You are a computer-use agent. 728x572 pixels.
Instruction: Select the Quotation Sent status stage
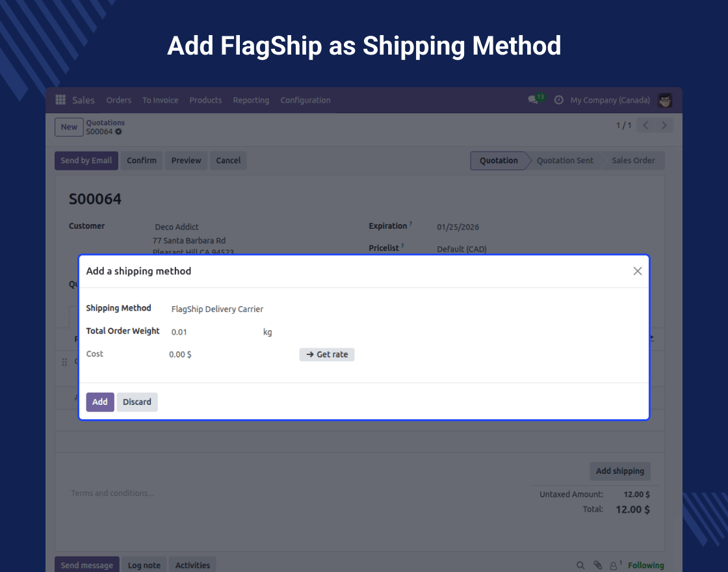coord(565,161)
